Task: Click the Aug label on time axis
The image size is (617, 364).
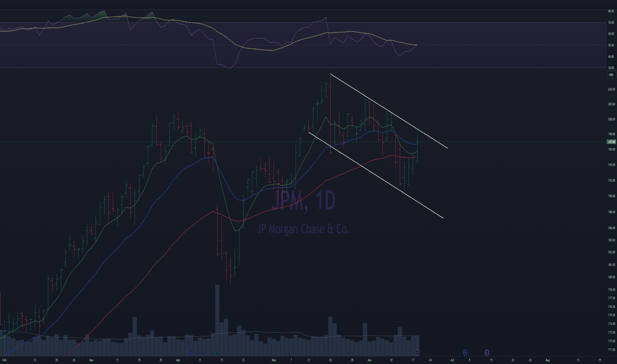Action: tap(547, 360)
